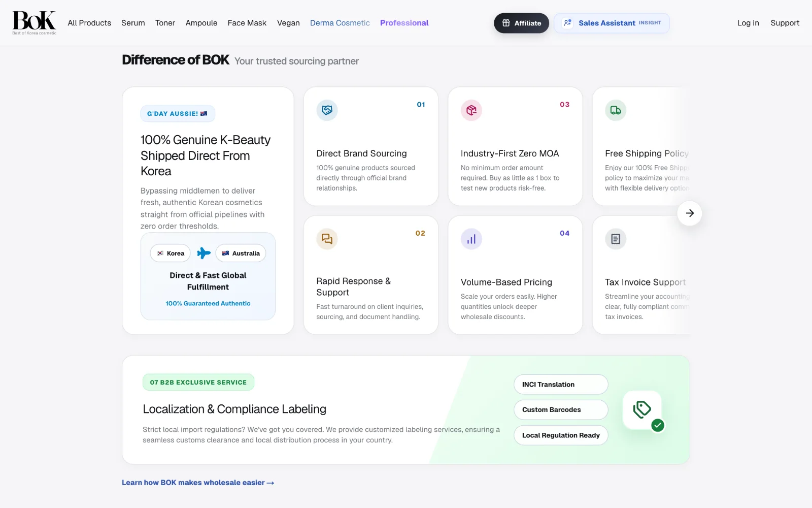Viewport: 812px width, 508px height.
Task: Click the Australia flag chip
Action: 241,253
